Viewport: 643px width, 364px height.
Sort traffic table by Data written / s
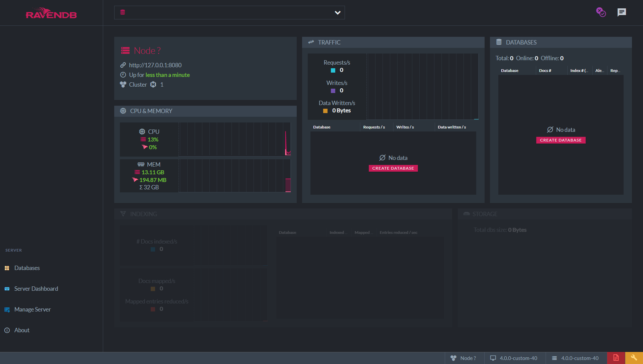pyautogui.click(x=452, y=127)
